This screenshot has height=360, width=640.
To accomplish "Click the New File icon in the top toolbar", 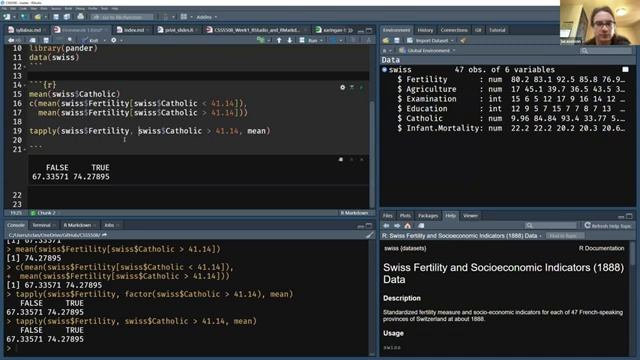I will pos(7,17).
